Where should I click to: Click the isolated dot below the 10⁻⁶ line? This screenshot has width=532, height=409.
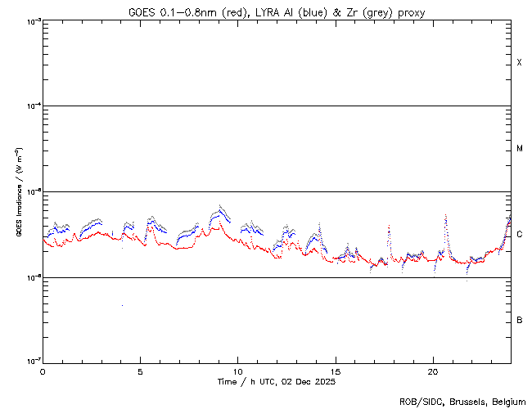pyautogui.click(x=122, y=305)
